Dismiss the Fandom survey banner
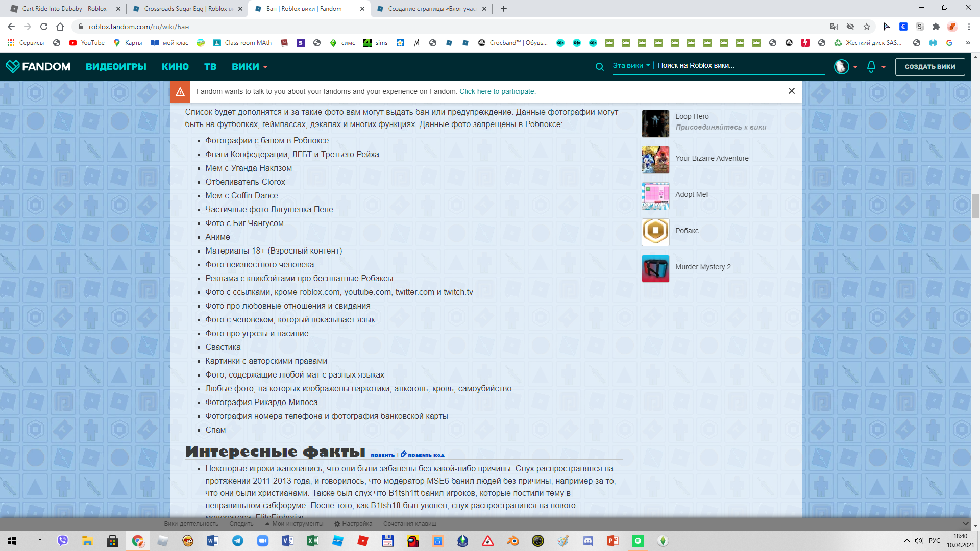This screenshot has height=551, width=980. (791, 91)
